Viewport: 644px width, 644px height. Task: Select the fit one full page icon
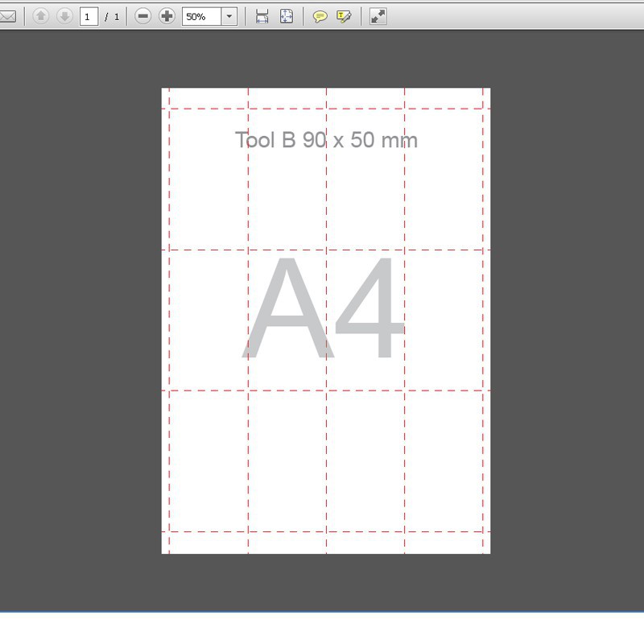(287, 16)
